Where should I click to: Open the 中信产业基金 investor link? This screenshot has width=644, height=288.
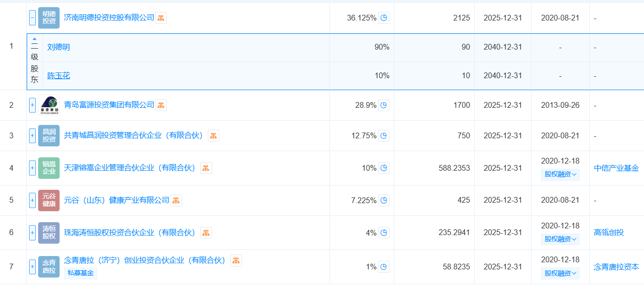(x=616, y=168)
